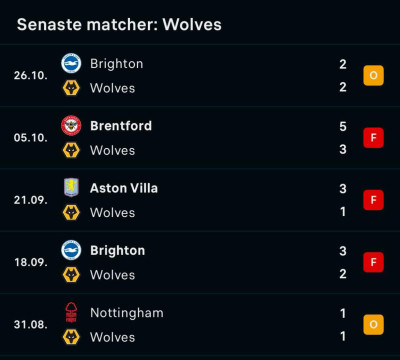Click the red F badge for 18.09. match
The image size is (400, 360).
pyautogui.click(x=373, y=262)
